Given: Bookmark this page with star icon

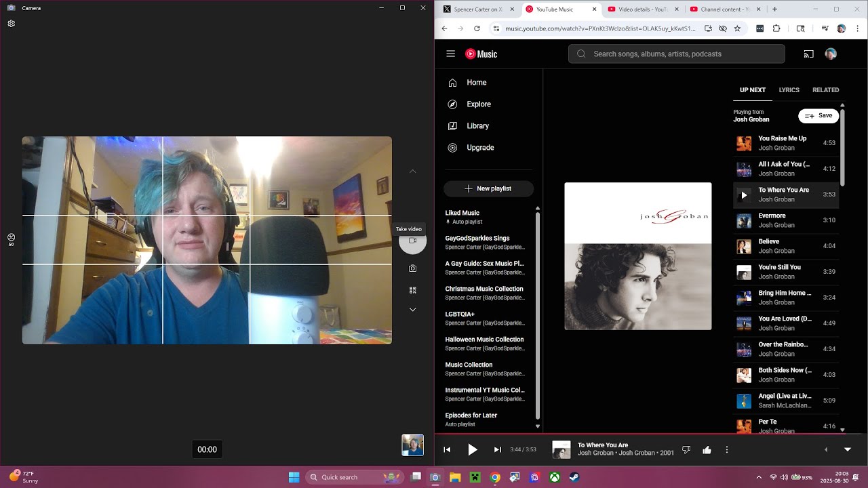Looking at the screenshot, I should pos(737,28).
